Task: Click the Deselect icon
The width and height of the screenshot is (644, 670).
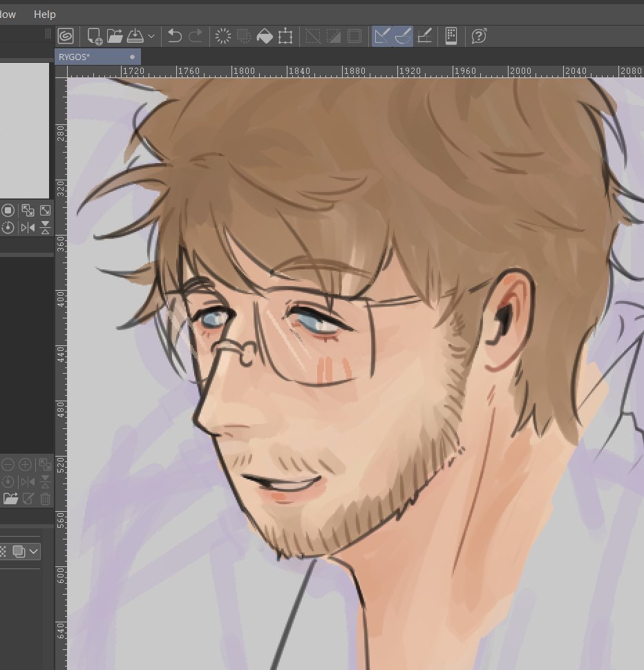Action: [x=313, y=37]
